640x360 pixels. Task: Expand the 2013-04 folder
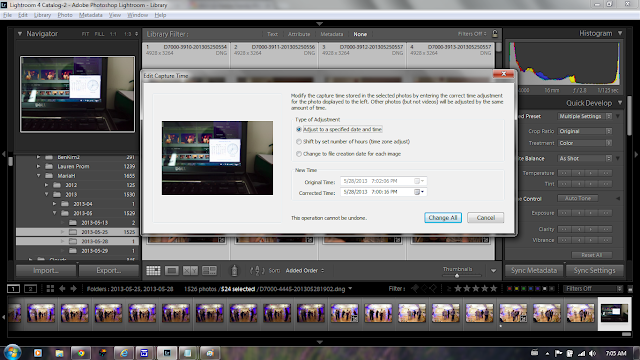55,204
